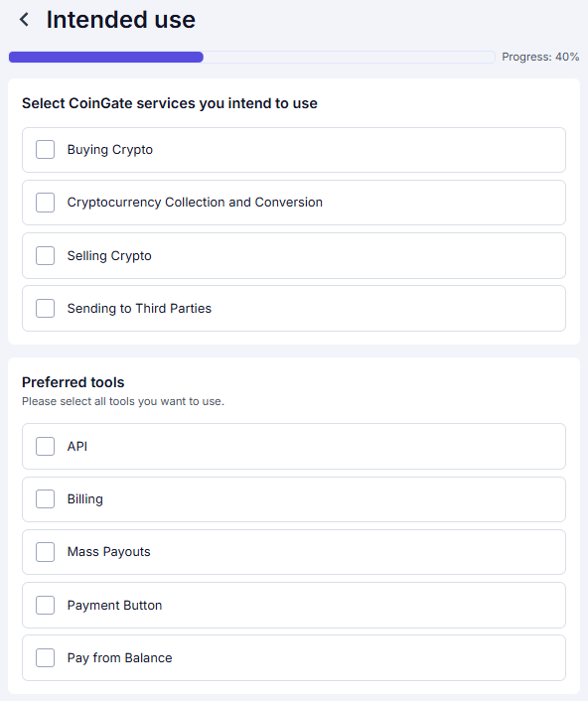Enable the Selling Crypto checkbox
This screenshot has width=588, height=701.
(45, 256)
